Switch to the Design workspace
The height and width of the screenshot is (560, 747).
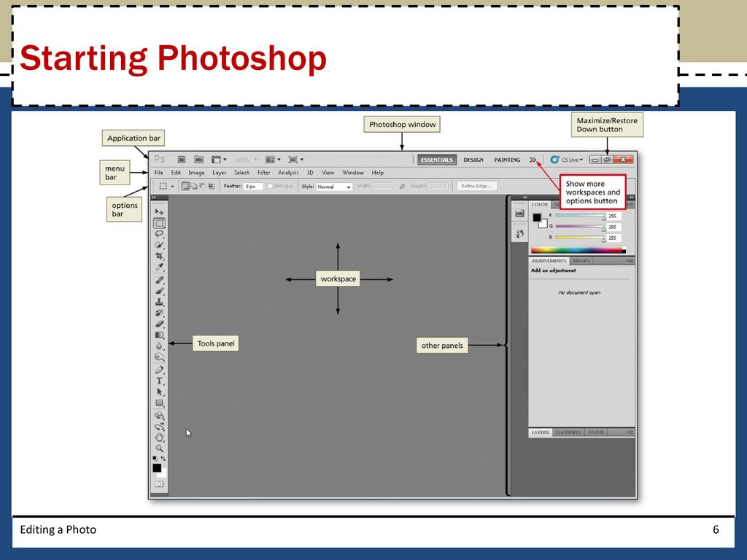[x=473, y=160]
